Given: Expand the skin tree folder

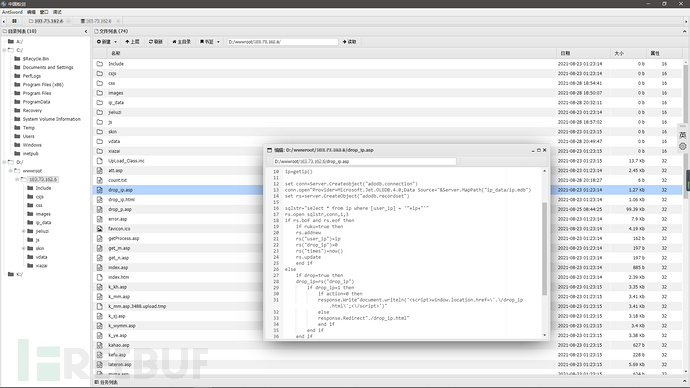Looking at the screenshot, I should (x=23, y=248).
